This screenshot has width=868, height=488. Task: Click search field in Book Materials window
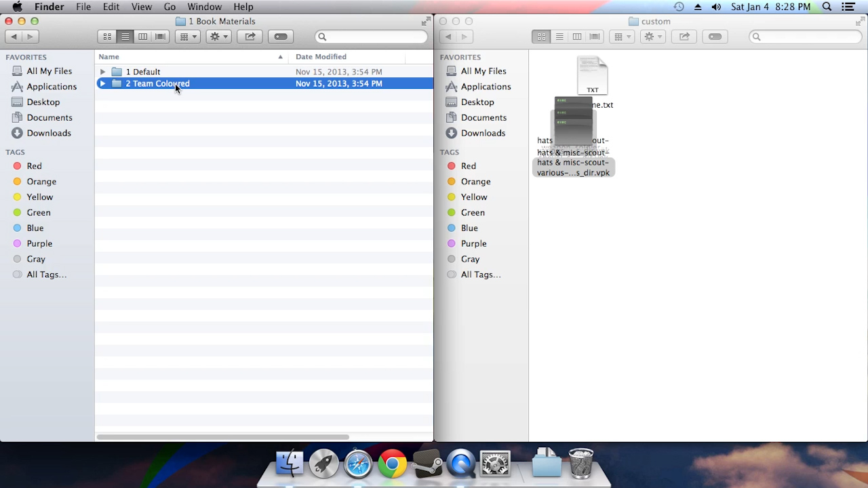point(372,37)
